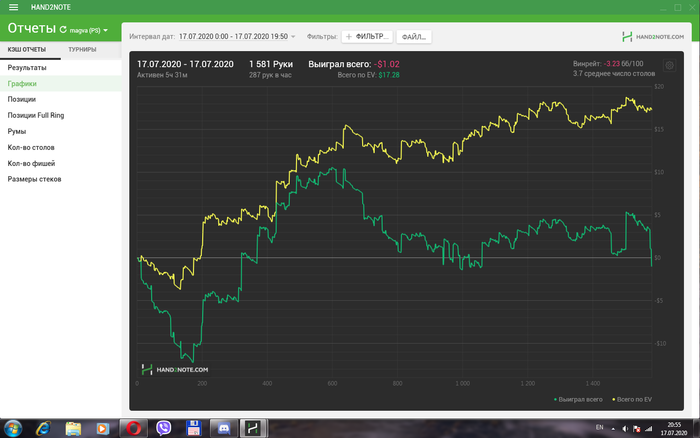This screenshot has width=700, height=438.
Task: Open the Румы report
Action: click(x=61, y=131)
